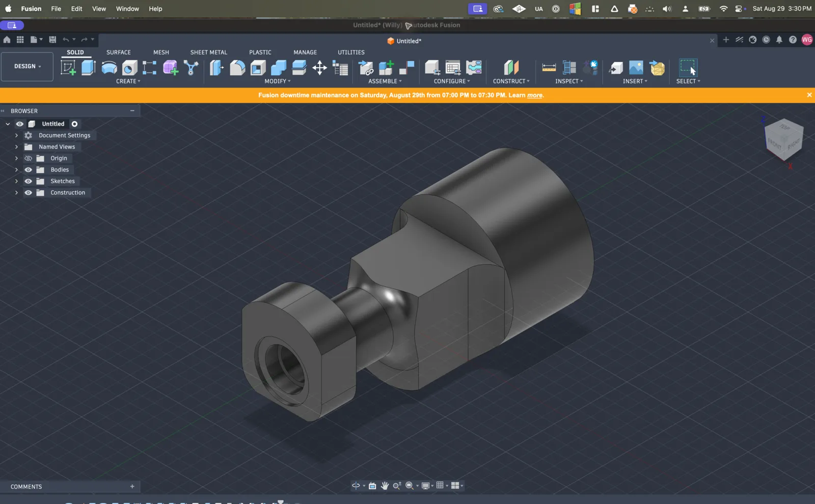The width and height of the screenshot is (815, 504).
Task: Hide the Sketches folder via eye icon
Action: (x=29, y=181)
